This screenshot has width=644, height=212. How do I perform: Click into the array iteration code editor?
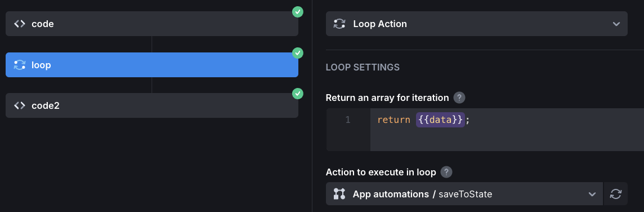(x=507, y=129)
